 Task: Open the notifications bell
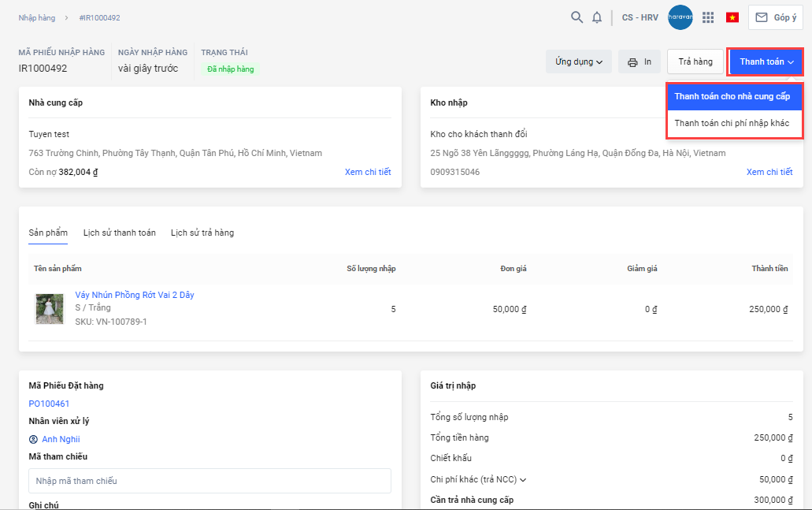point(597,17)
